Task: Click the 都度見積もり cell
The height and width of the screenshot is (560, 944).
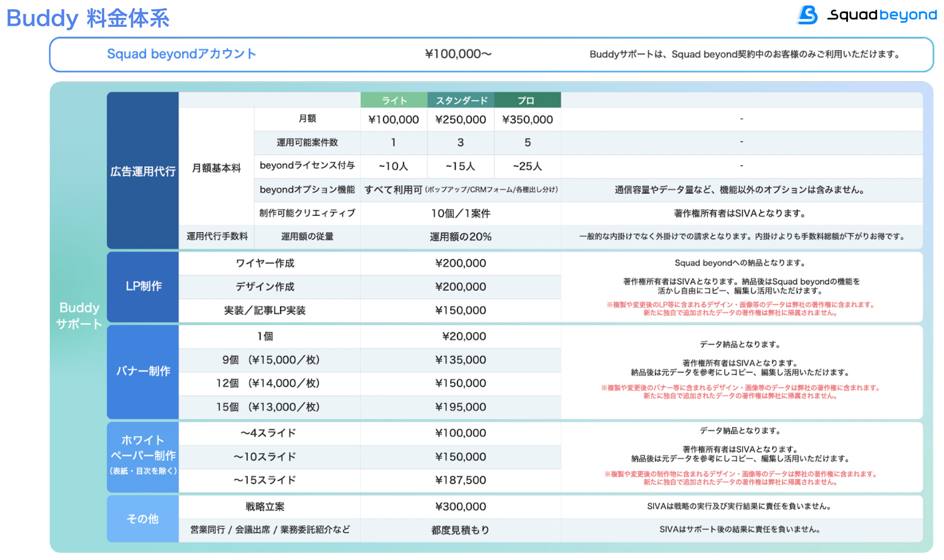Action: tap(461, 530)
